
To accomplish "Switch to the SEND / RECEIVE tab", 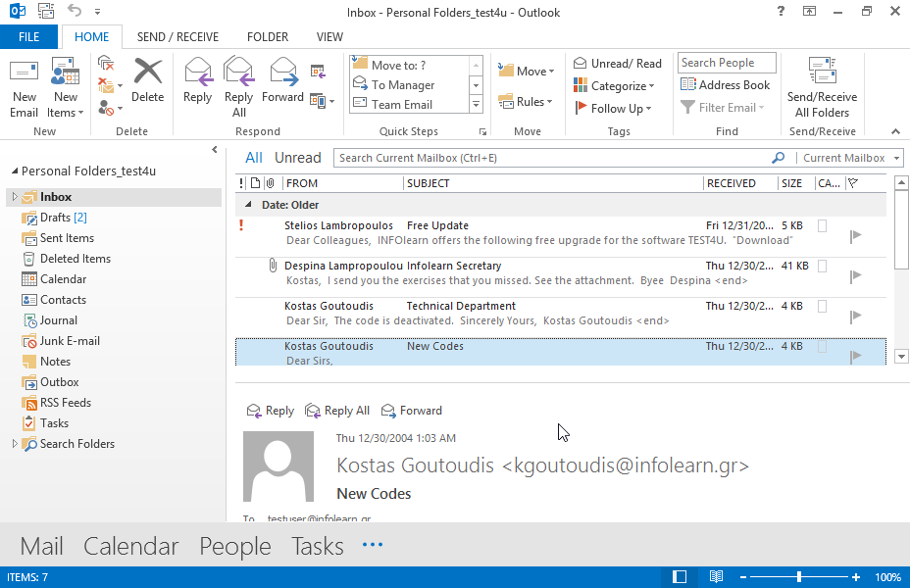I will tap(177, 37).
